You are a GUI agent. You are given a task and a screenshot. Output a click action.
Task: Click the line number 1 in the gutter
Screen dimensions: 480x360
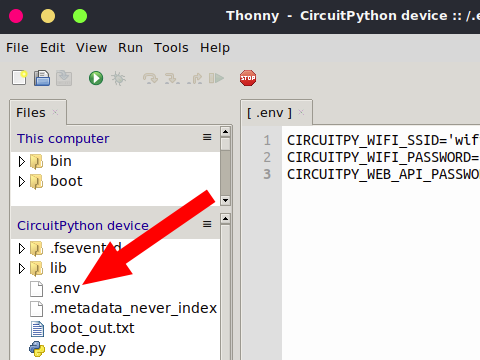267,140
